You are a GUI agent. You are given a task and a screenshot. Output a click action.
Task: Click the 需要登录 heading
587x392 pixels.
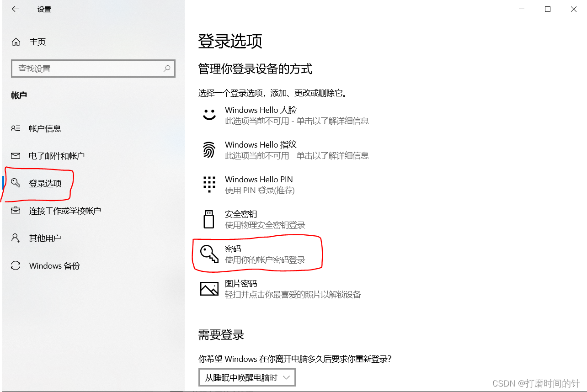coord(221,334)
